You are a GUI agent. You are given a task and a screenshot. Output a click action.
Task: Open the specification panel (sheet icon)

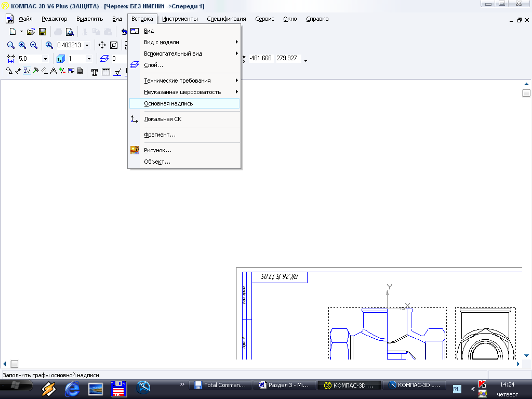(x=80, y=71)
